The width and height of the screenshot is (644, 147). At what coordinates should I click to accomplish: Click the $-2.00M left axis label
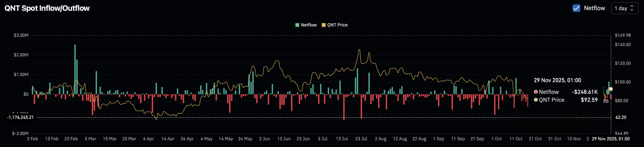pos(20,133)
